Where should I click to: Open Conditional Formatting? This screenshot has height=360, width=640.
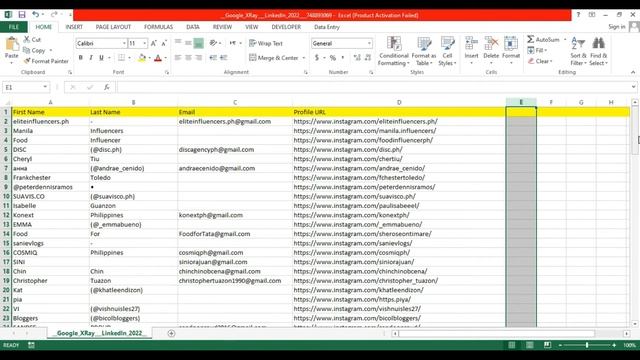pos(393,51)
